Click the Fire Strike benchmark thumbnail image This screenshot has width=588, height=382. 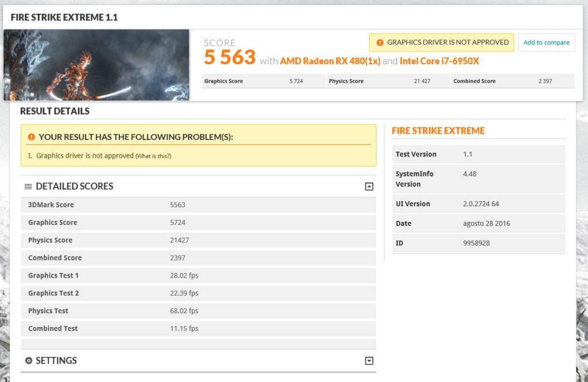click(x=96, y=65)
